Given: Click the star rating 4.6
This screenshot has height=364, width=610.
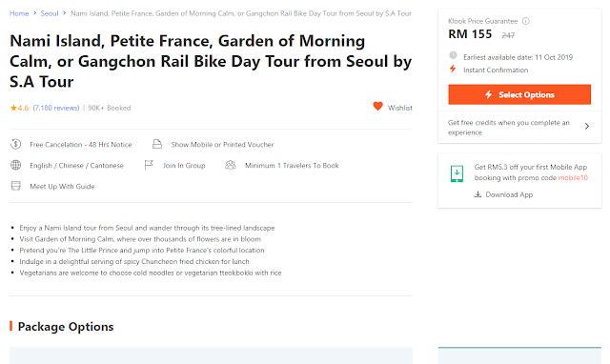Looking at the screenshot, I should [19, 108].
